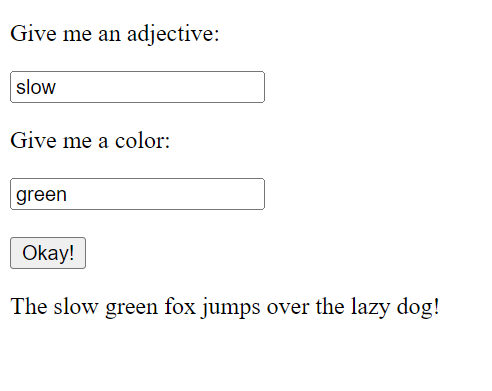Click the word 'dog!' ending the sentence
492x391 pixels.
tap(418, 307)
